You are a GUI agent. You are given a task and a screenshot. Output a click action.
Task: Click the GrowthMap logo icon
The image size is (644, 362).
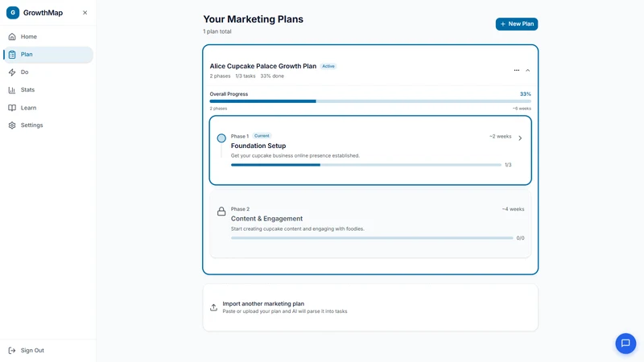[x=13, y=13]
